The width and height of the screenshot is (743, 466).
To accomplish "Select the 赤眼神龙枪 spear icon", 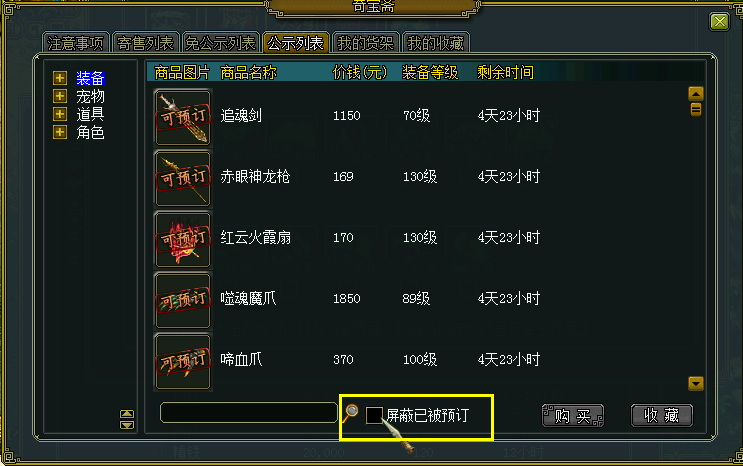I will tap(182, 178).
